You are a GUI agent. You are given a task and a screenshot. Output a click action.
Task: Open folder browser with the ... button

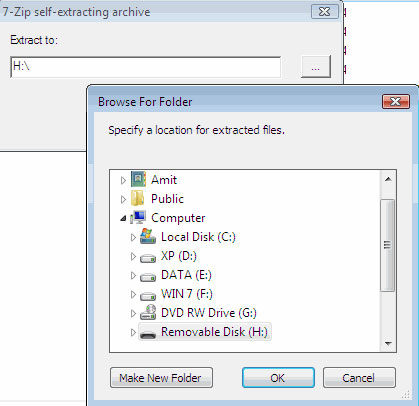(x=316, y=67)
